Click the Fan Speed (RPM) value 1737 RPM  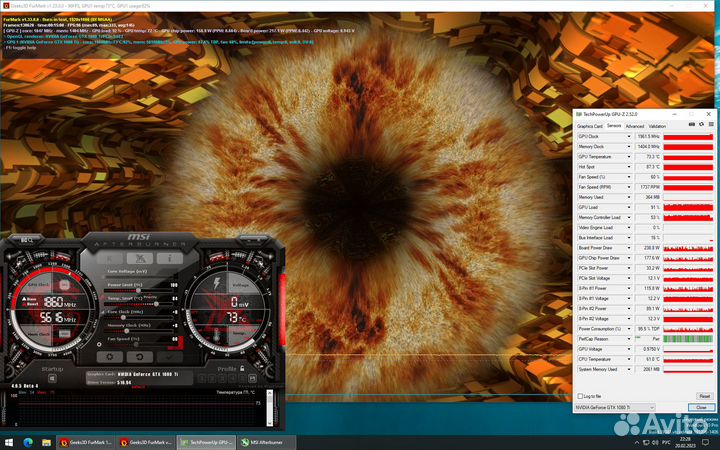pos(648,187)
